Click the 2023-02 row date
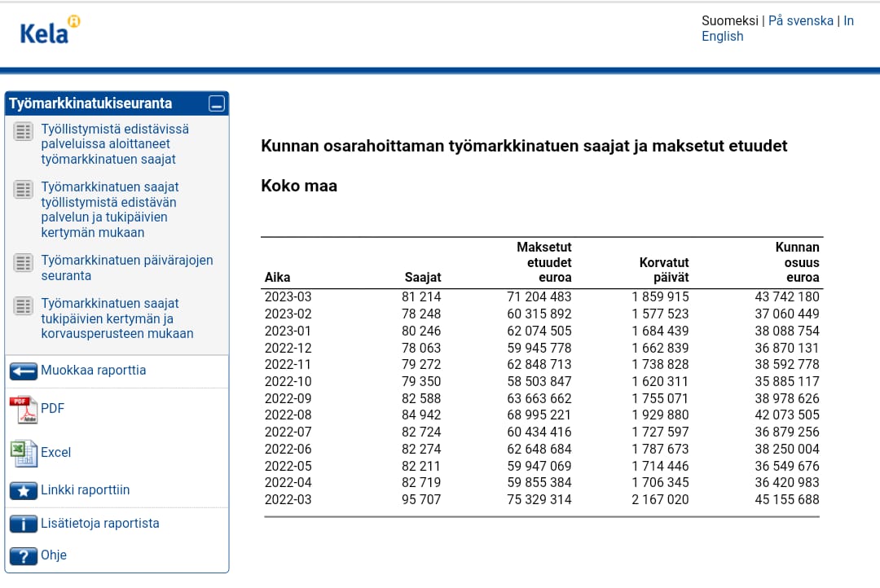The image size is (880, 588). tap(288, 314)
